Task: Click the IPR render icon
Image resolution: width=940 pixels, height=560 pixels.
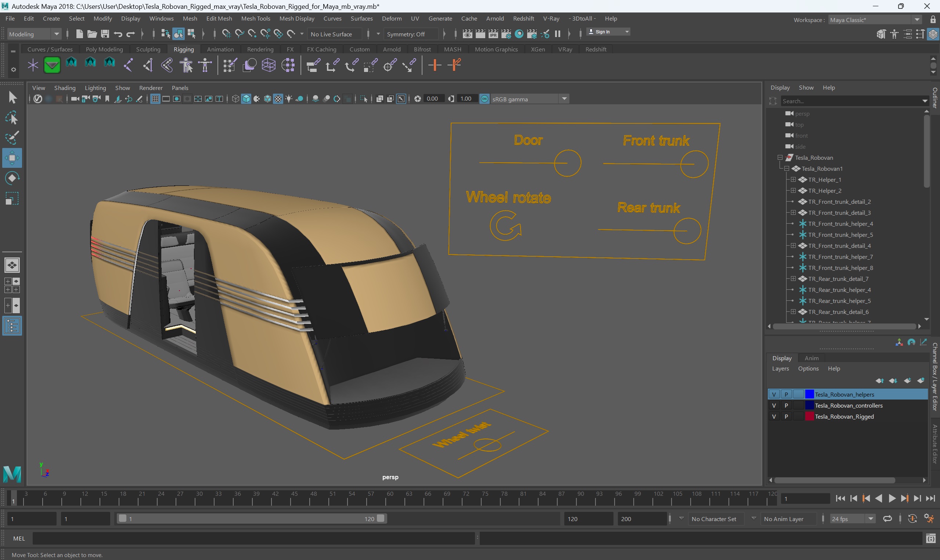Action: [493, 34]
